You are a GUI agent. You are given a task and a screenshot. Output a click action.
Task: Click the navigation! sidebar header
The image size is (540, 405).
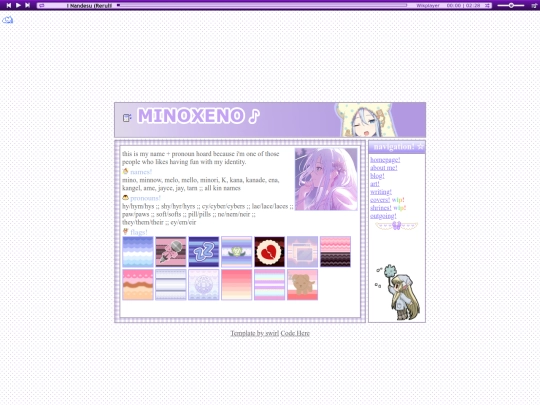pos(397,147)
